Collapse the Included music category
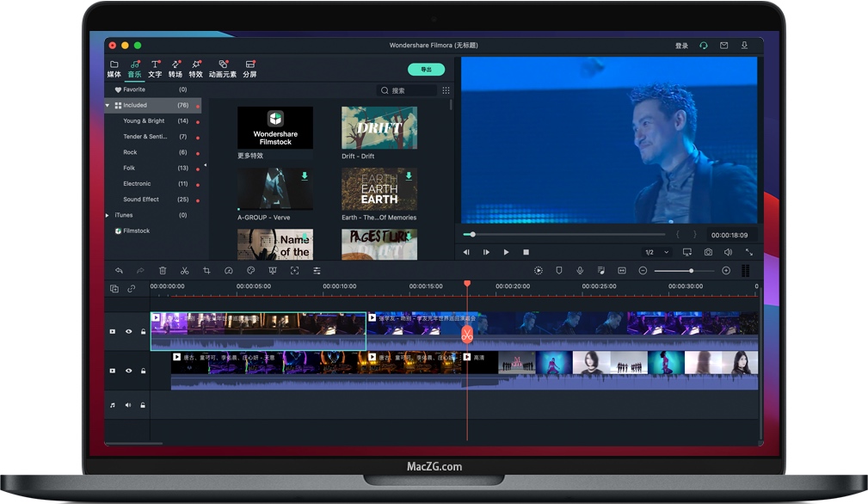 (x=108, y=106)
